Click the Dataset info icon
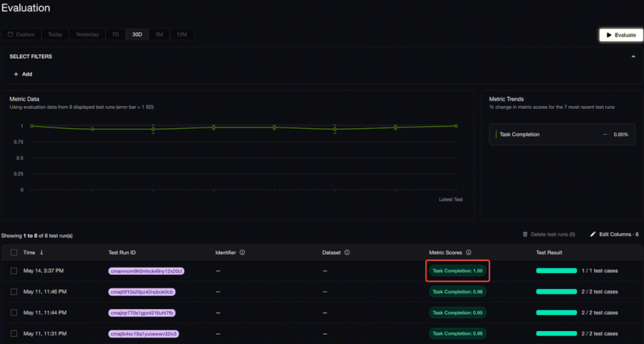 pyautogui.click(x=347, y=252)
